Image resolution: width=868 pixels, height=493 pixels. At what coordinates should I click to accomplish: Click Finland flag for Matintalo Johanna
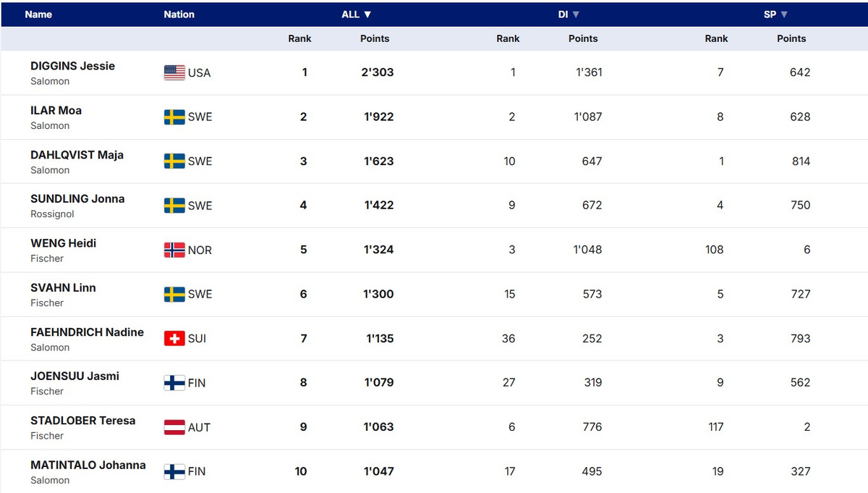pyautogui.click(x=174, y=471)
